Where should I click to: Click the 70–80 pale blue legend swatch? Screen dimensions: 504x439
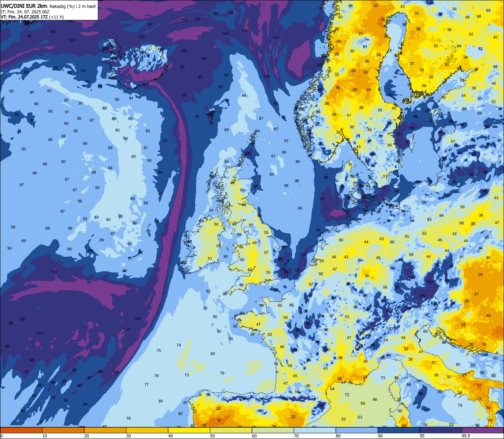[x=315, y=430]
